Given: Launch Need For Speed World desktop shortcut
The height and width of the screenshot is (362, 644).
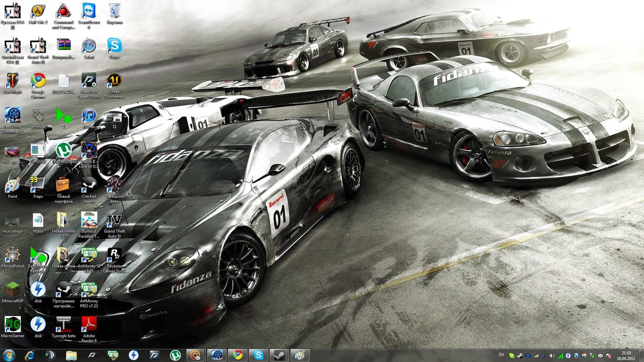Looking at the screenshot, I should point(89,86).
